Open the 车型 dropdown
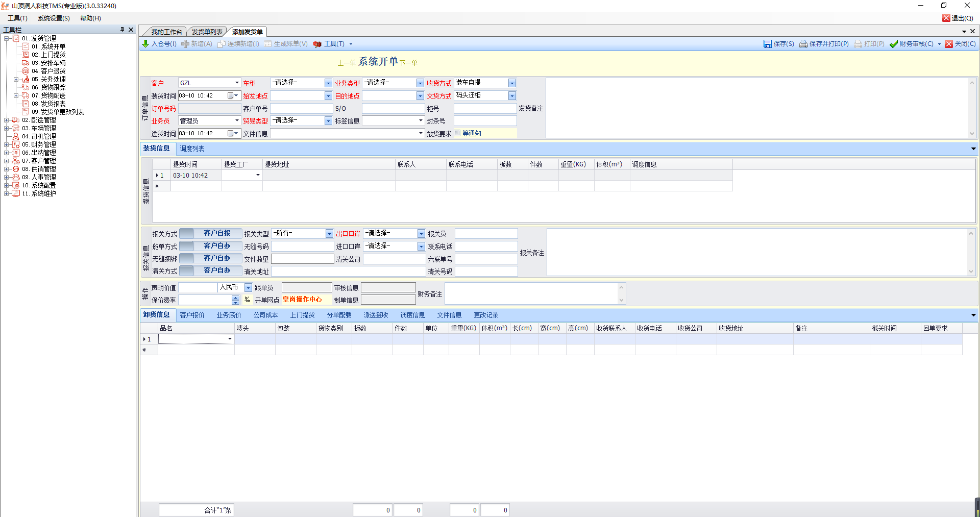The width and height of the screenshot is (980, 517). coord(328,83)
